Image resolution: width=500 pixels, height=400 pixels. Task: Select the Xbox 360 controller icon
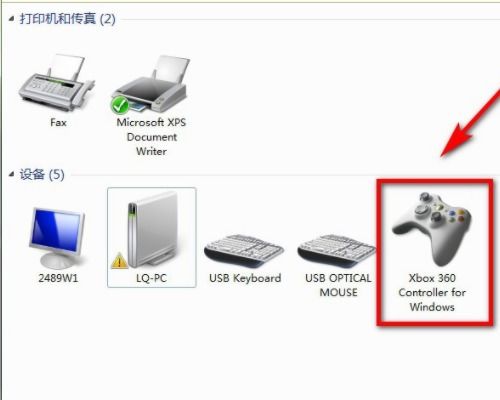(x=432, y=229)
